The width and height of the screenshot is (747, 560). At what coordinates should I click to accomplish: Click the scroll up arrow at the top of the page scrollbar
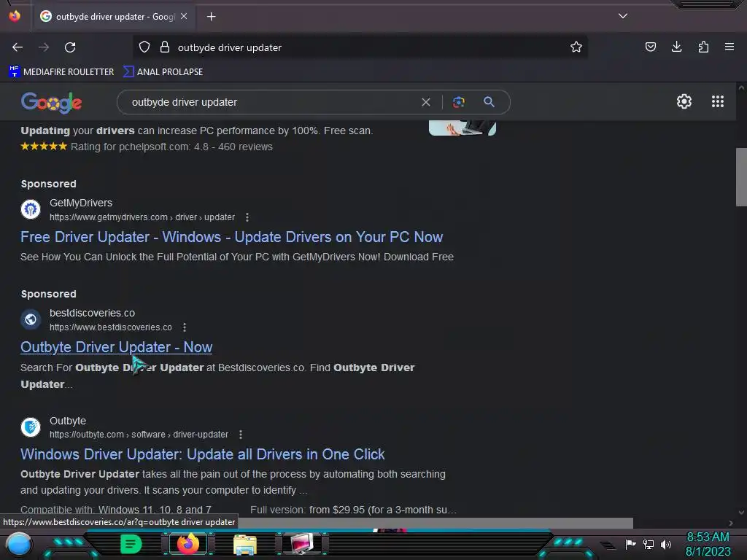pos(741,88)
